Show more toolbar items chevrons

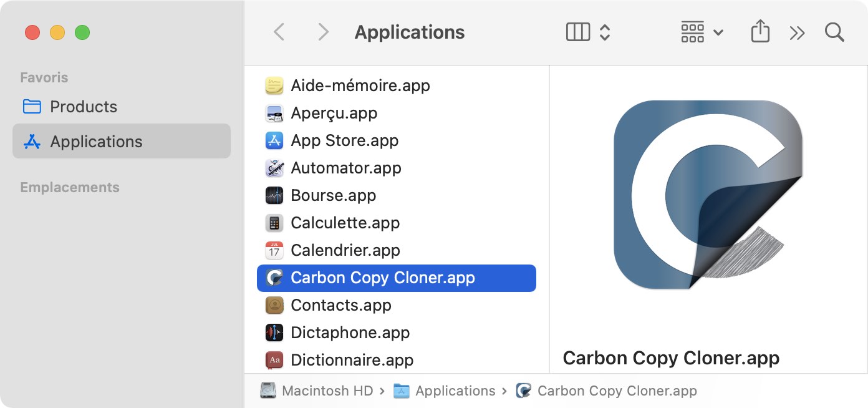797,33
